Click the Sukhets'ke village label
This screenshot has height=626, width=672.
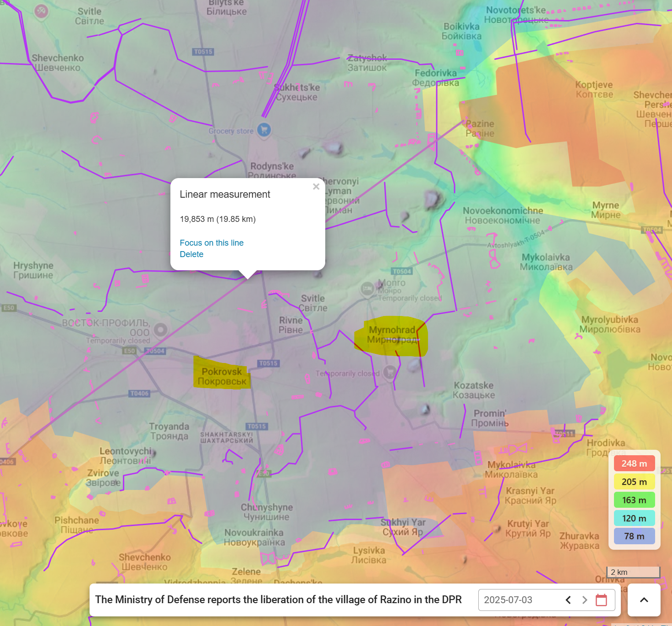pyautogui.click(x=297, y=92)
